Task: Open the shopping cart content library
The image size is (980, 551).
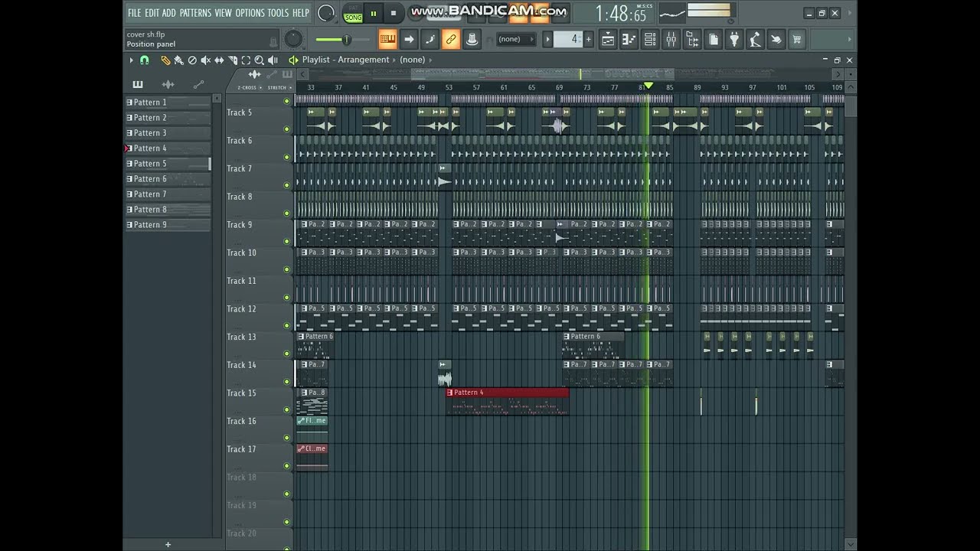Action: [x=797, y=39]
